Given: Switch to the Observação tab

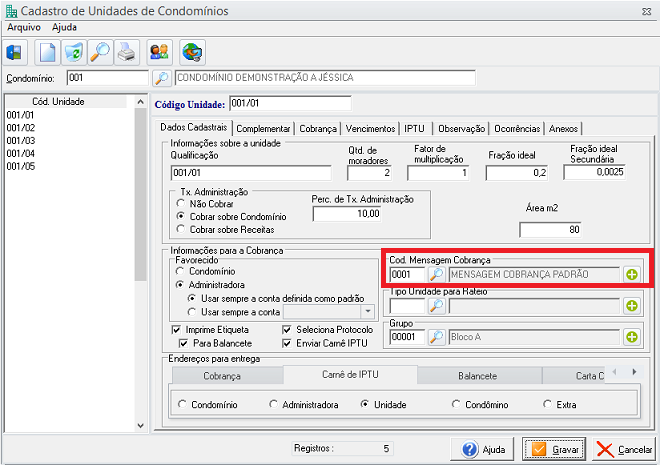Looking at the screenshot, I should coord(461,129).
